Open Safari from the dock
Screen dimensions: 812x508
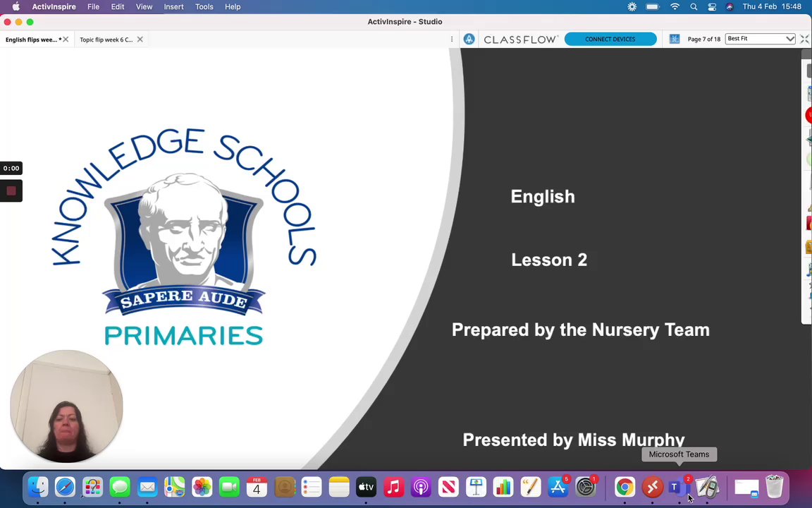coord(66,488)
